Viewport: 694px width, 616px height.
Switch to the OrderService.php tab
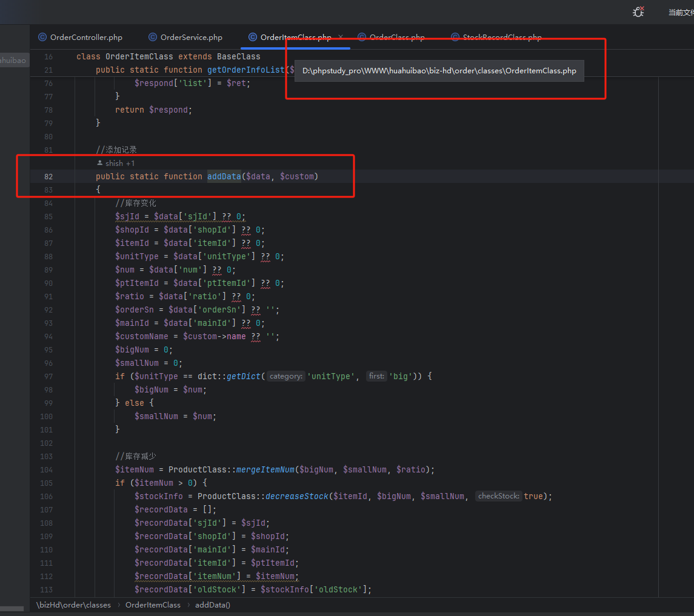[185, 37]
